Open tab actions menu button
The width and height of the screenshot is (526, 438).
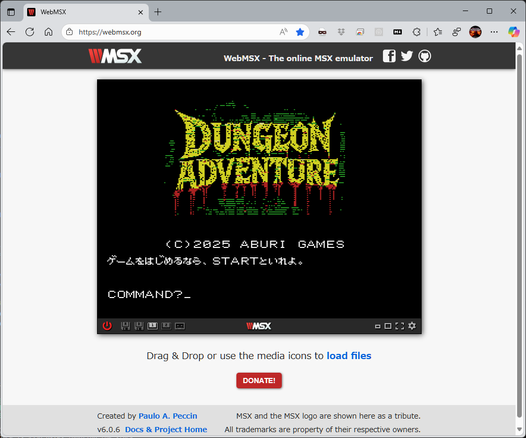tap(11, 12)
